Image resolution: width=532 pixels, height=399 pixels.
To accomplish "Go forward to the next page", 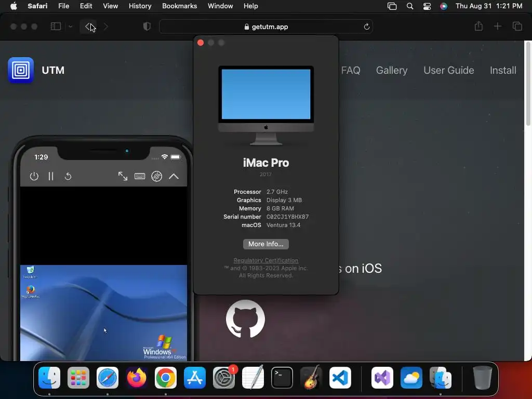I will (105, 26).
